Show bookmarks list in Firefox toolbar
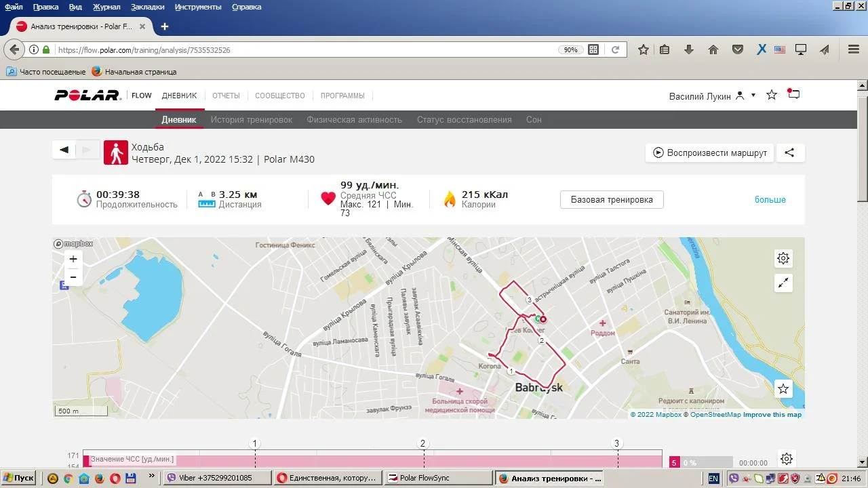Screen dimensions: 868x488 pos(665,49)
